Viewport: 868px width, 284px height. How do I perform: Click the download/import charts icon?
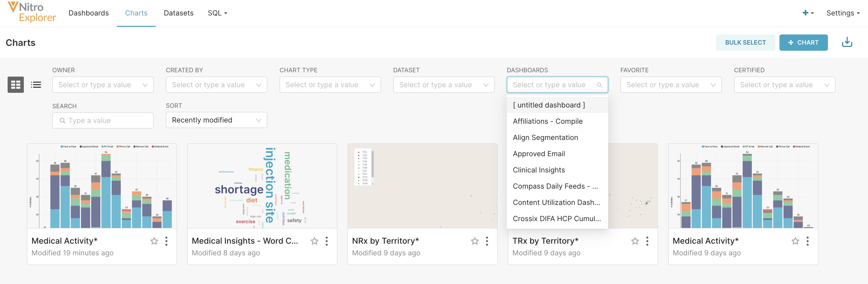point(847,42)
